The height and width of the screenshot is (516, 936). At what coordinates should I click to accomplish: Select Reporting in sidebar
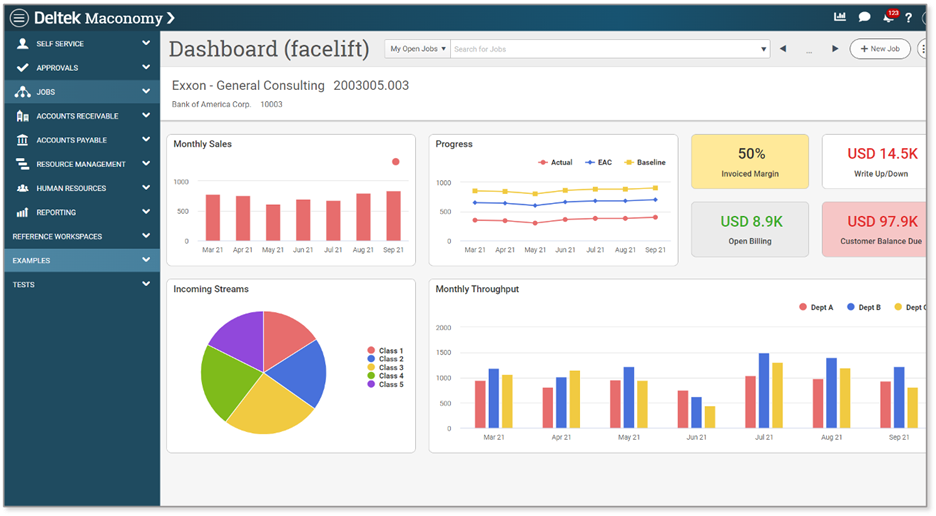(x=82, y=212)
